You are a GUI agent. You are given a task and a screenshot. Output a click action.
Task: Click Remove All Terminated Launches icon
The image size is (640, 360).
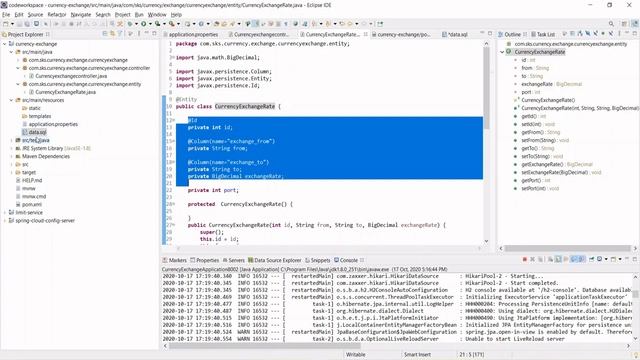click(540, 259)
